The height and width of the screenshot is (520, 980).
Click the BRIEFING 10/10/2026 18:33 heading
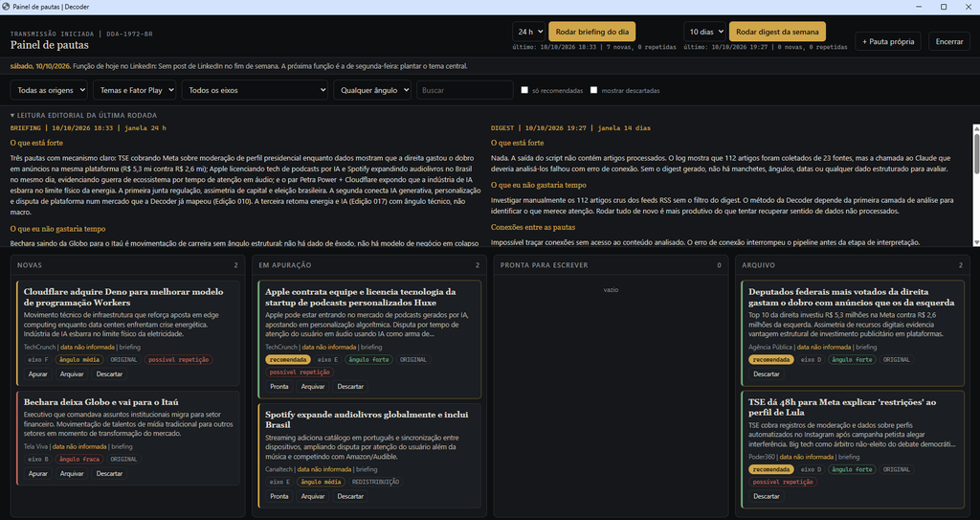88,127
